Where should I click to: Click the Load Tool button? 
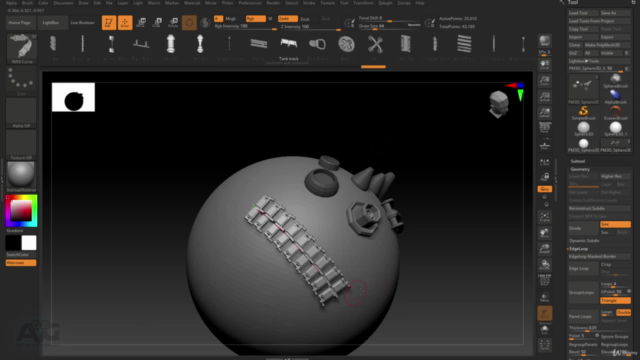click(x=583, y=13)
